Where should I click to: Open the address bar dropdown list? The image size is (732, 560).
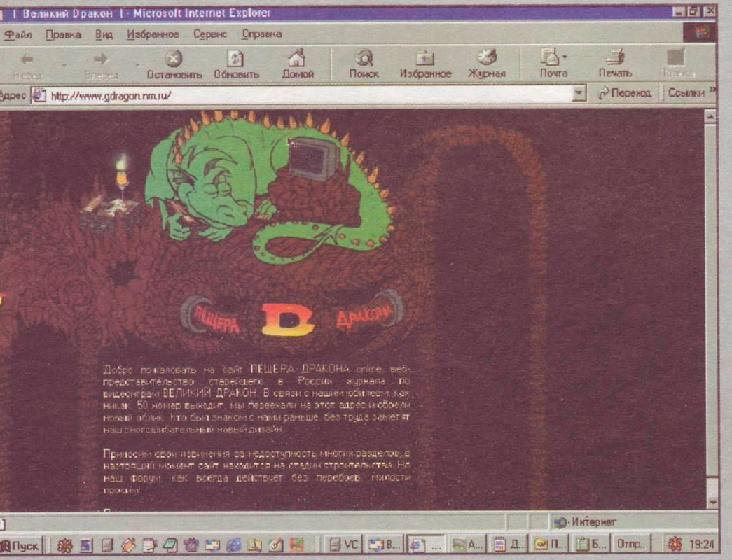pyautogui.click(x=579, y=94)
